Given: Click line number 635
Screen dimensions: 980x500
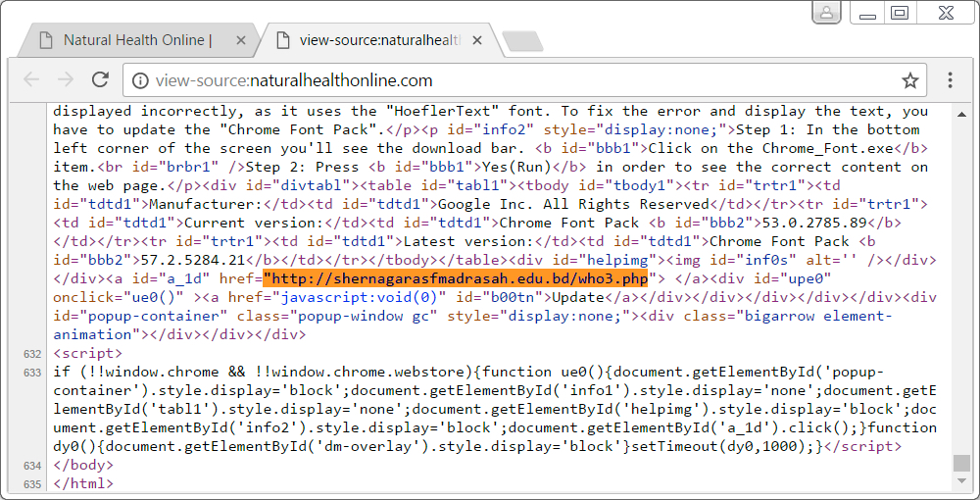Looking at the screenshot, I should tap(32, 484).
